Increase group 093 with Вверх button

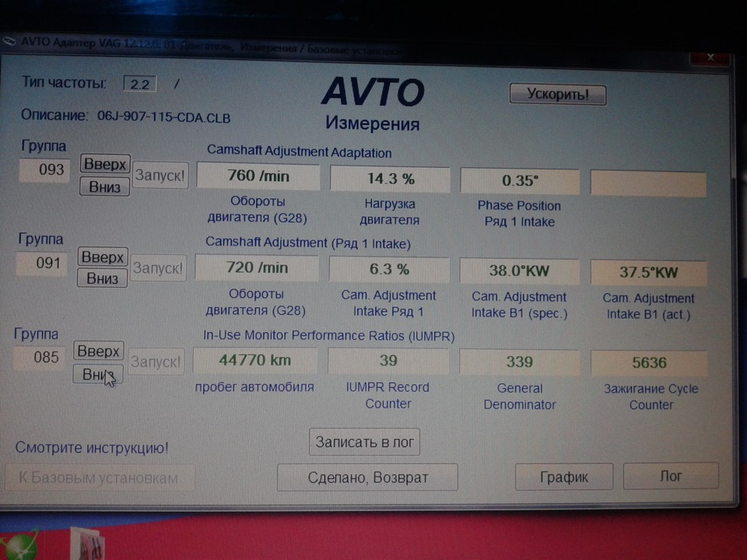105,164
